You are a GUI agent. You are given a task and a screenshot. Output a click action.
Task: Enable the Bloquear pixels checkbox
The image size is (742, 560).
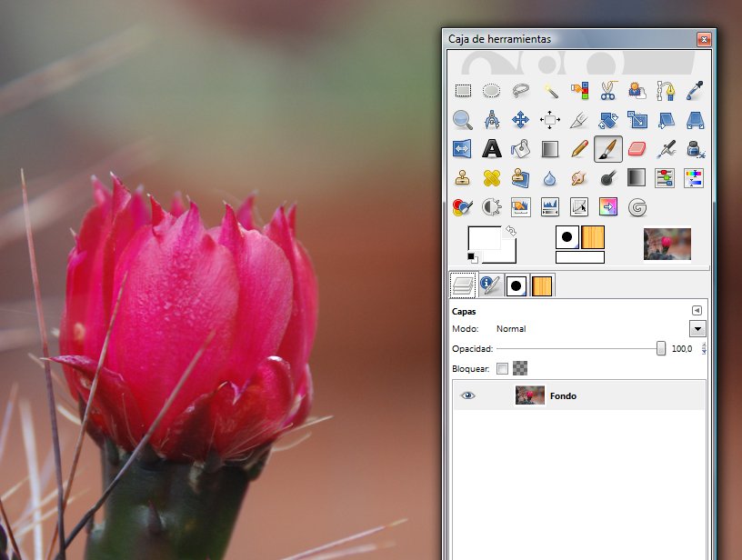(503, 369)
